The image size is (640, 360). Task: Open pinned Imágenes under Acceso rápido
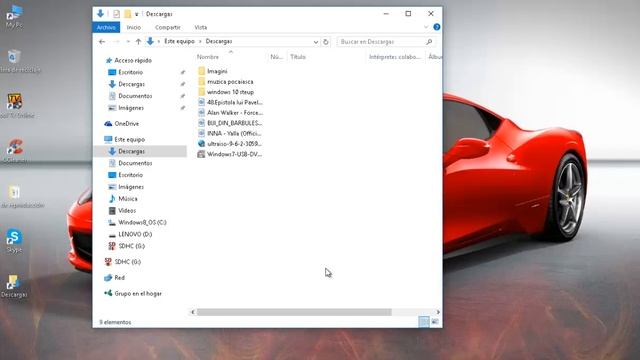pyautogui.click(x=131, y=108)
